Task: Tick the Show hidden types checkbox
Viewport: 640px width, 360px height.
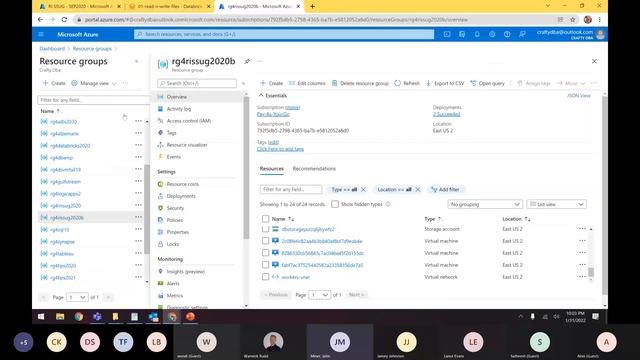Action: point(335,204)
